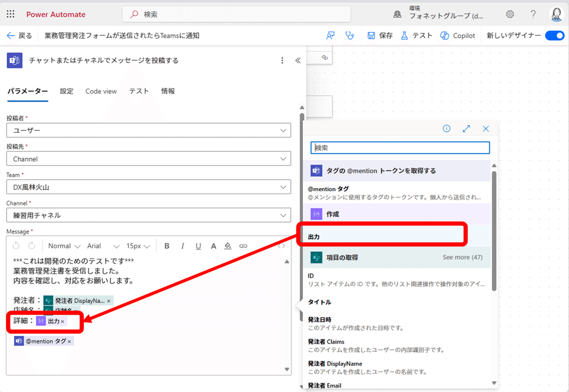
Task: Click the info icon in dynamic content popup
Action: coord(446,128)
